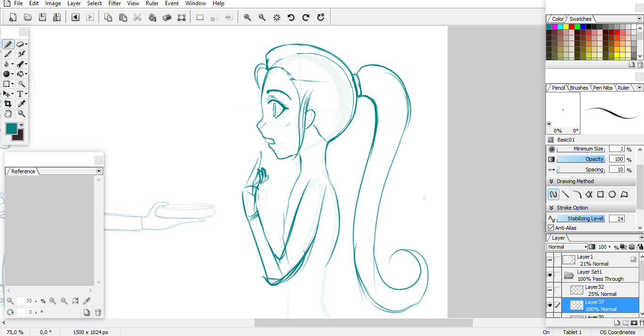This screenshot has height=336, width=644.
Task: Select the Text tool
Action: (x=20, y=94)
